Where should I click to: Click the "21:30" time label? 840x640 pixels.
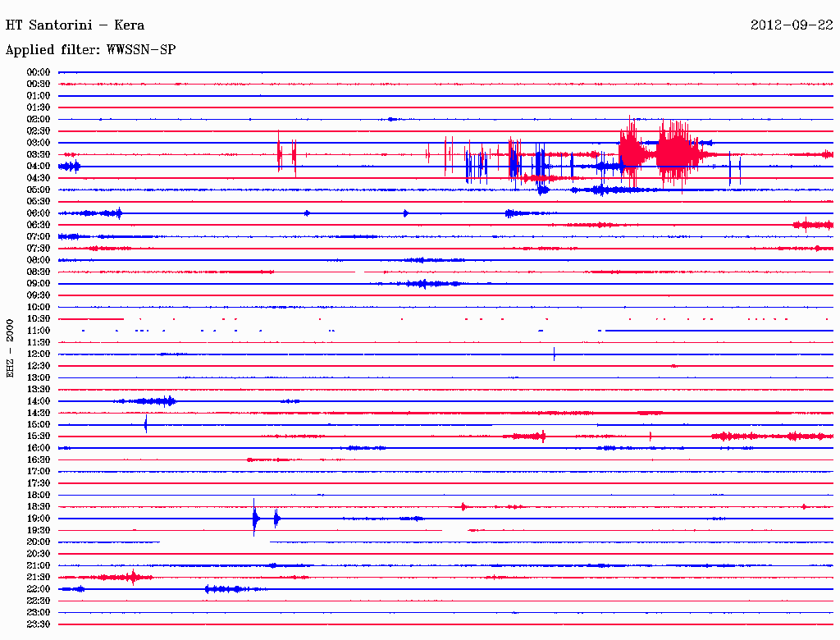click(x=39, y=578)
